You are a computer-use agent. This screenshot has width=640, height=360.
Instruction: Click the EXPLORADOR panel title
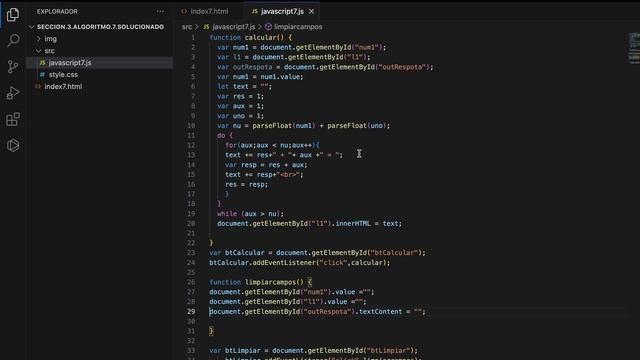(x=57, y=11)
